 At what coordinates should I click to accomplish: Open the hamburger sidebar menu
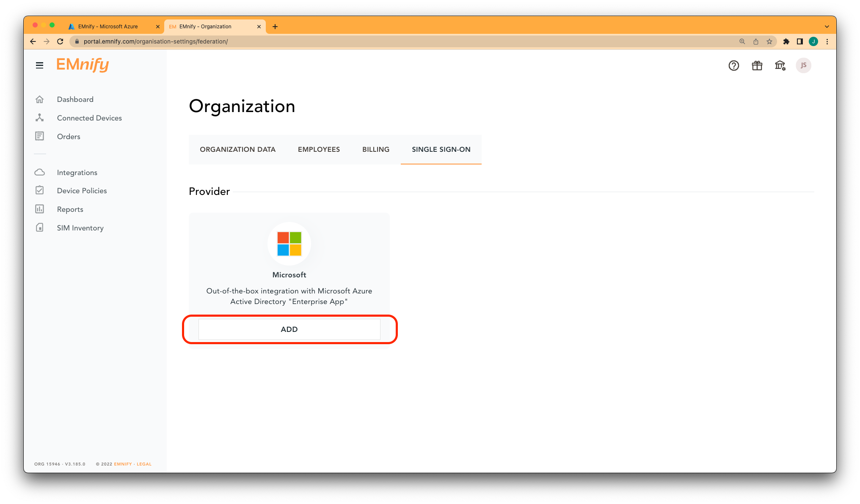click(x=39, y=66)
